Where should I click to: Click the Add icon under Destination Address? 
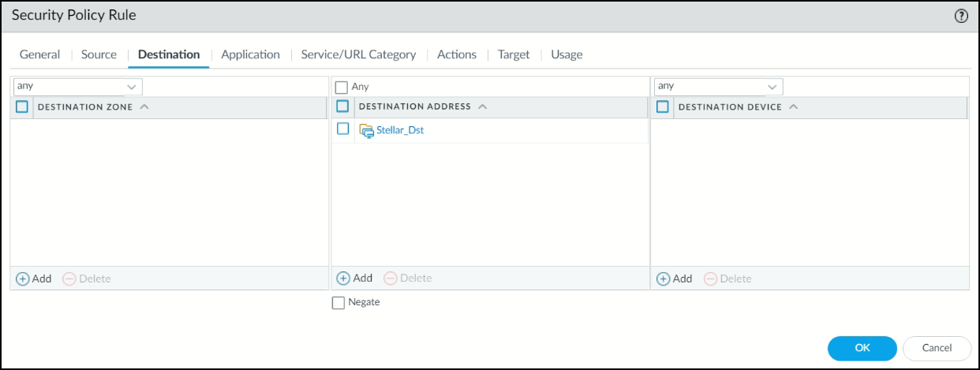coord(343,278)
